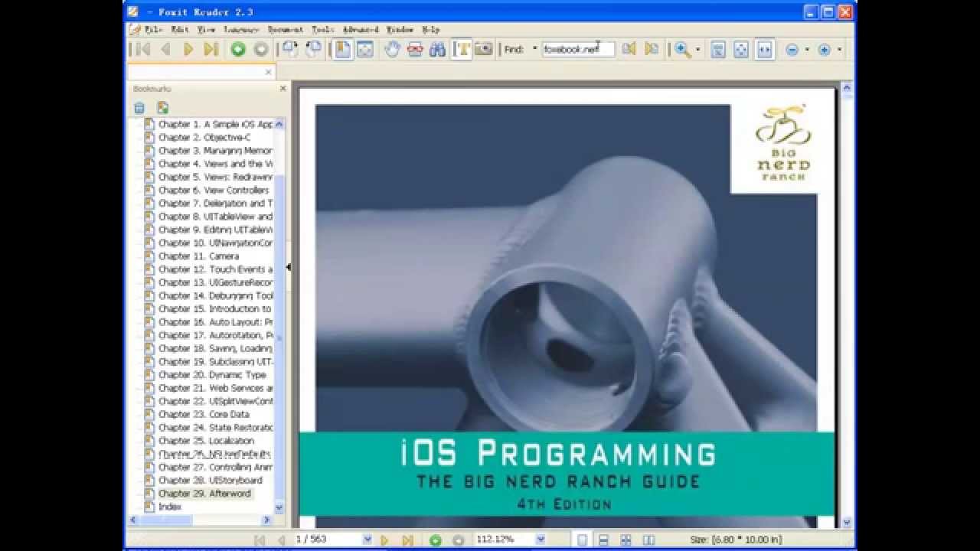Click gray Next View button in top toolbar
This screenshot has width=980, height=551.
(x=261, y=50)
